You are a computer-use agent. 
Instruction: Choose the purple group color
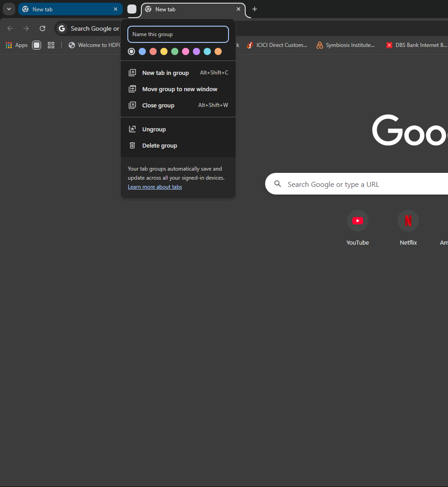(x=196, y=51)
